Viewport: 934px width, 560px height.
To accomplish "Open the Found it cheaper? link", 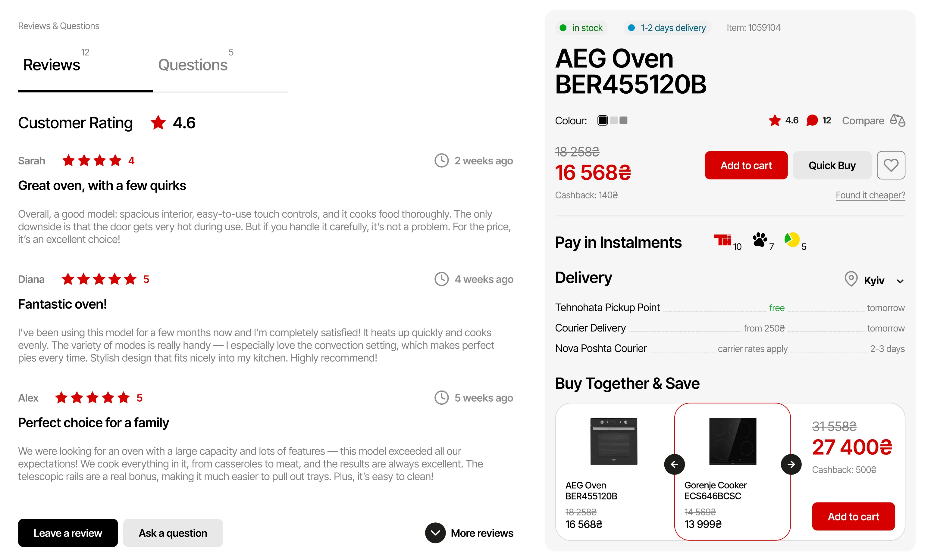I will pyautogui.click(x=870, y=195).
